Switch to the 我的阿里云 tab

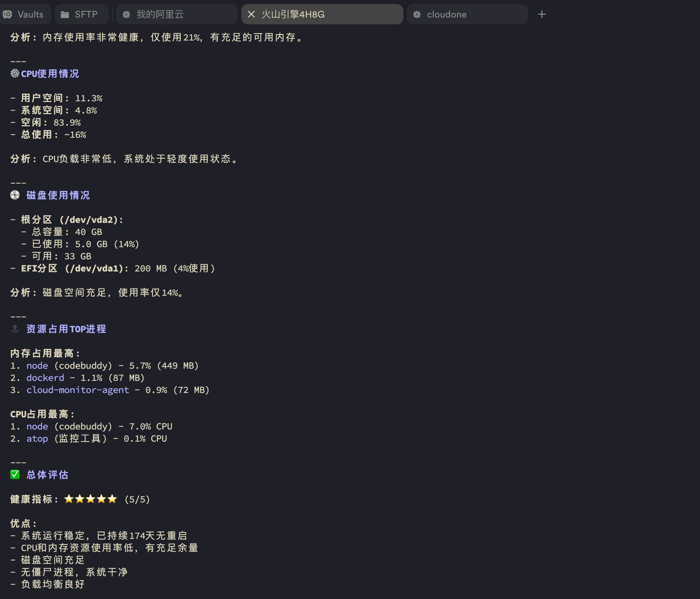pos(159,14)
